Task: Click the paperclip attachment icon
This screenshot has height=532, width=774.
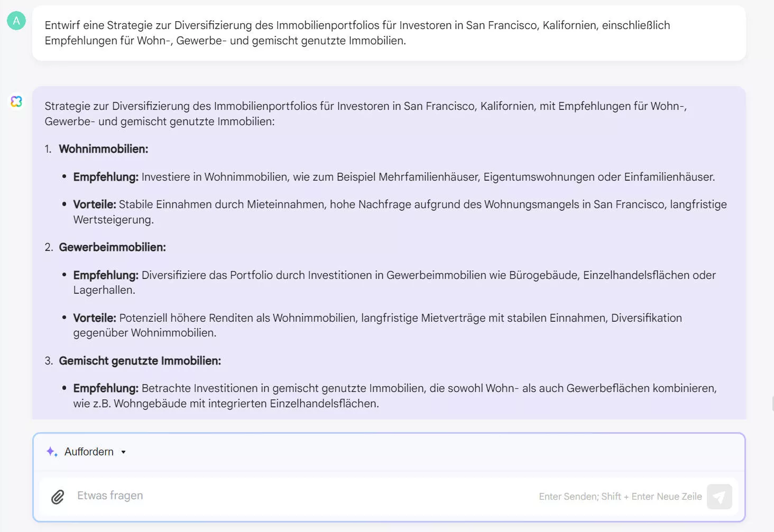Action: [57, 497]
